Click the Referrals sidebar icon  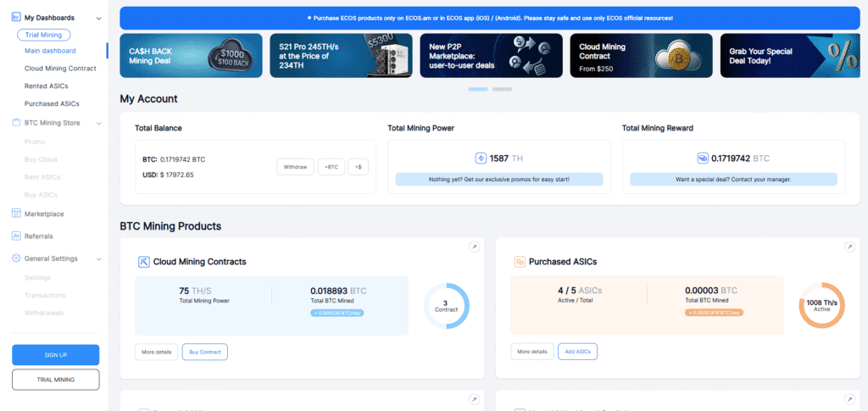(x=17, y=236)
